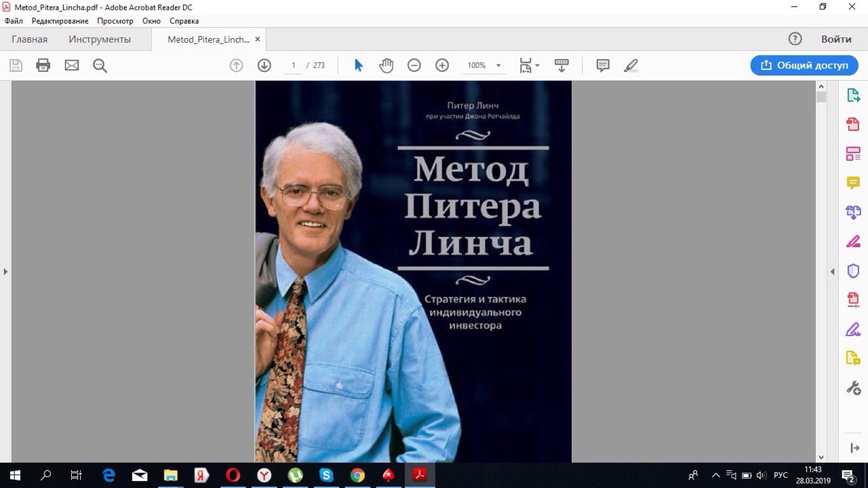The image size is (868, 488).
Task: Select the Highlight text pen tool
Action: pyautogui.click(x=631, y=66)
